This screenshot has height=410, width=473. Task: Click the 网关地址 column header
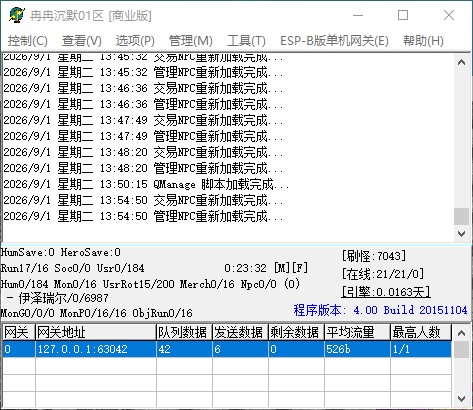pos(96,332)
